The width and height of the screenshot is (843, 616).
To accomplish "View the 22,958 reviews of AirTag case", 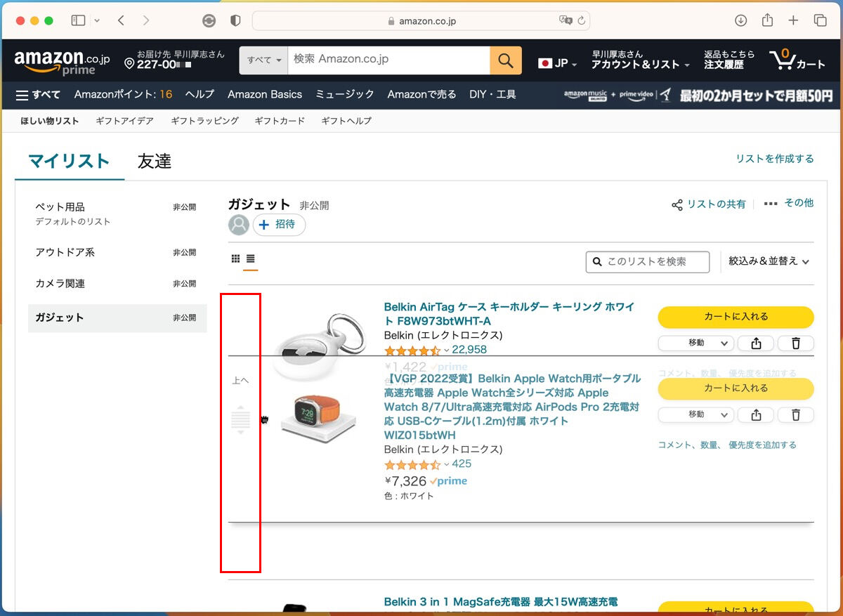I will [x=469, y=350].
